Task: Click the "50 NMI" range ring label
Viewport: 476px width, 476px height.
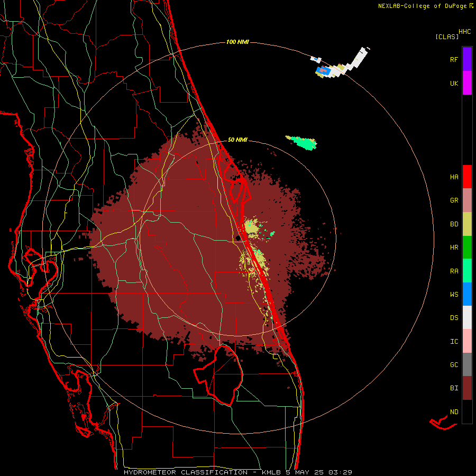Action: click(x=237, y=140)
